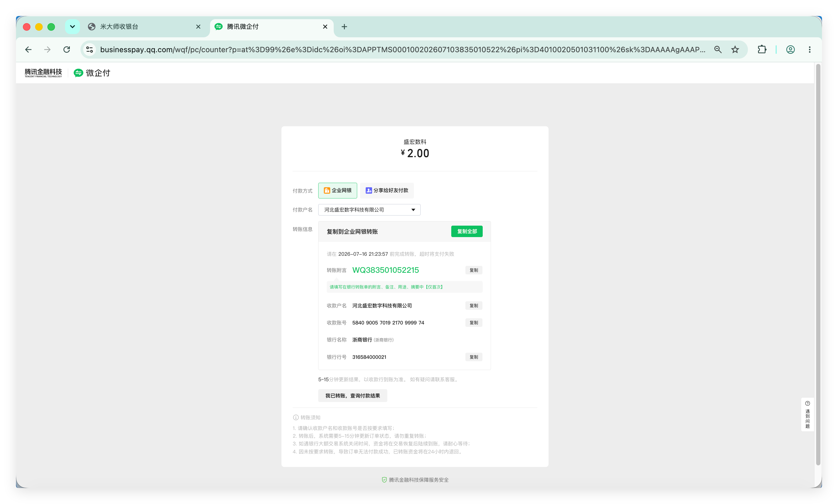Switch to the 米大师收银台 tab

click(x=144, y=26)
